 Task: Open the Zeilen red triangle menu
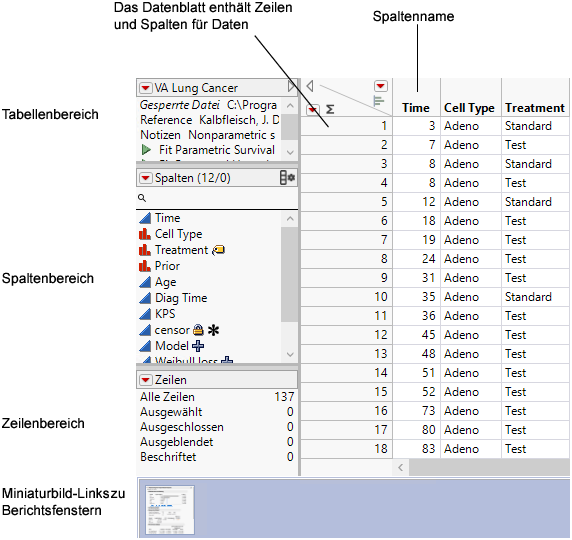[145, 380]
